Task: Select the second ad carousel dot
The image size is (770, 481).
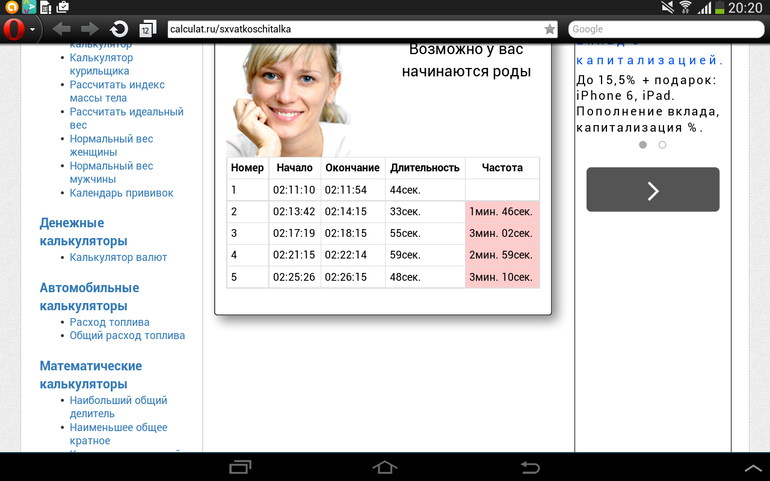Action: tap(662, 145)
